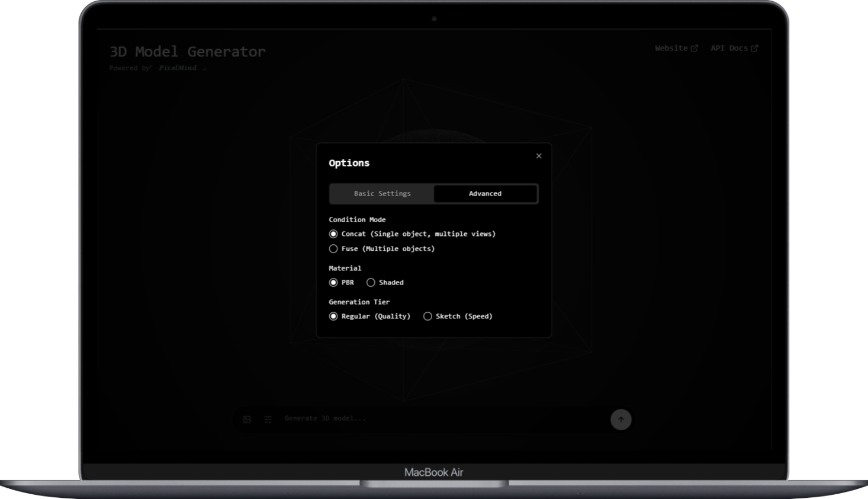
Task: Click the image upload icon
Action: pyautogui.click(x=247, y=420)
